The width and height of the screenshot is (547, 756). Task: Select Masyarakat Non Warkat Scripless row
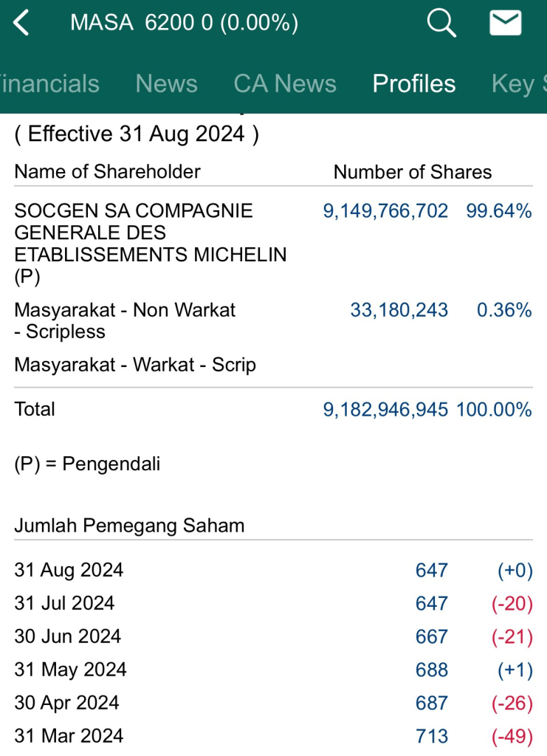(x=125, y=320)
